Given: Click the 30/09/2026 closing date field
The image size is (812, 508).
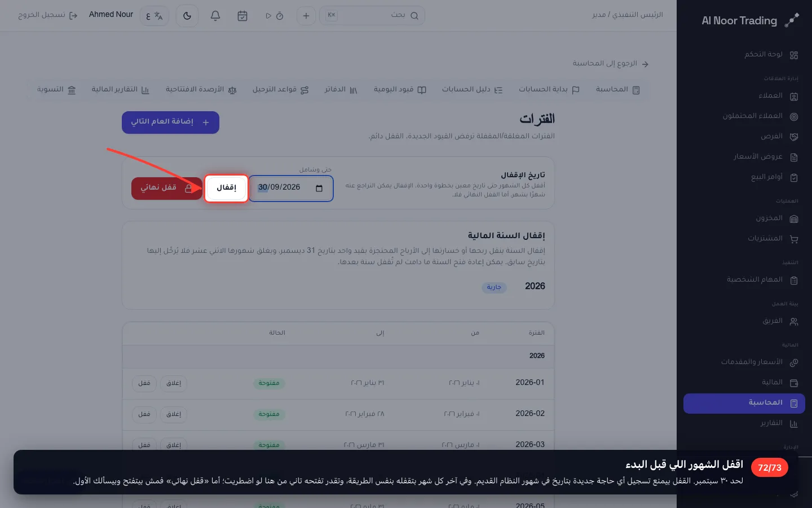Looking at the screenshot, I should 291,188.
